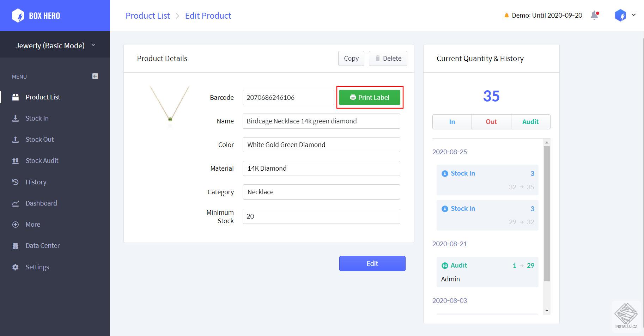This screenshot has width=644, height=336.
Task: Click the Stock Out upload icon
Action: [16, 140]
